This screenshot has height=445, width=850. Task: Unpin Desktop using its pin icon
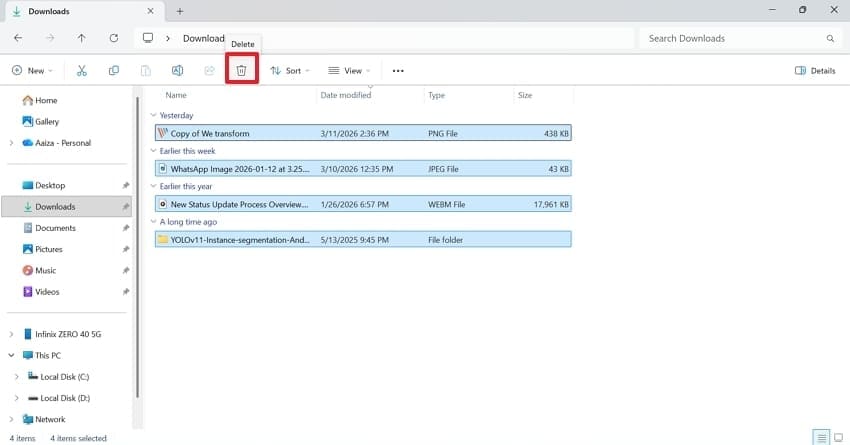coord(126,185)
